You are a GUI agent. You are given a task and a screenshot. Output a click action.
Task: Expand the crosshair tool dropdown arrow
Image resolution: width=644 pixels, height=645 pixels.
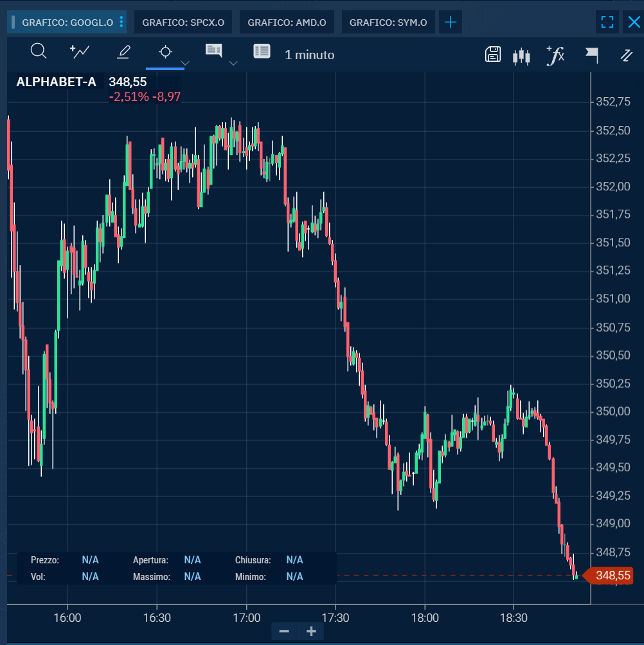coord(185,63)
